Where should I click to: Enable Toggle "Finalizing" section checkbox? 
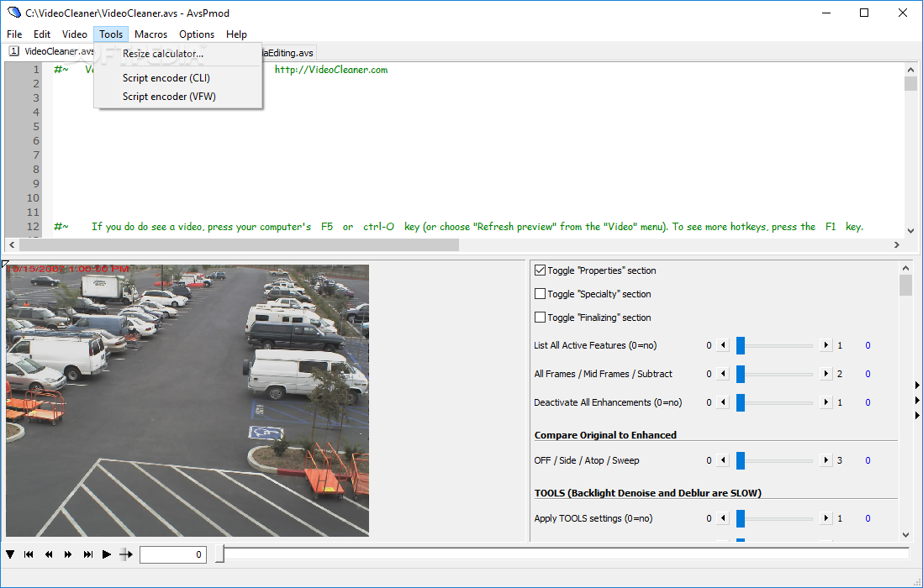tap(540, 317)
